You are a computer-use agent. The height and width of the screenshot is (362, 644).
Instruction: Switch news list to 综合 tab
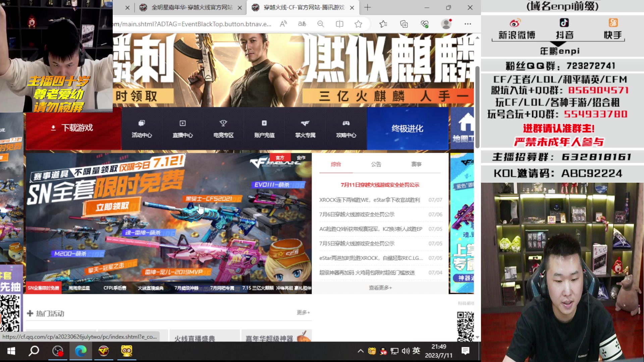tap(336, 164)
